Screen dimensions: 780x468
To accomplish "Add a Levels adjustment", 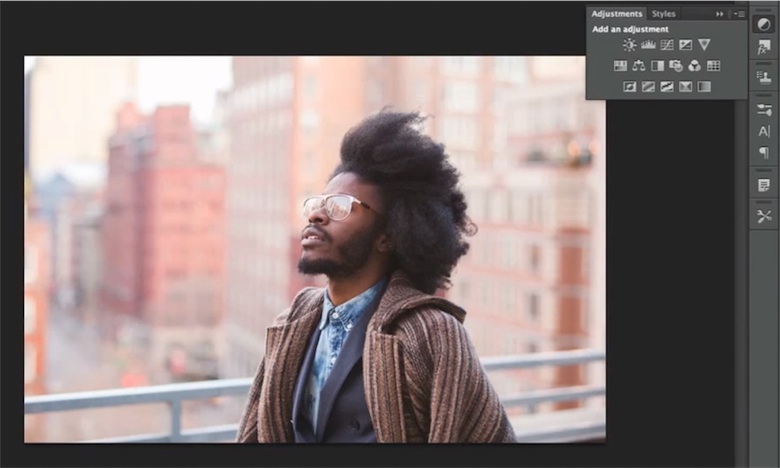I will tap(648, 45).
